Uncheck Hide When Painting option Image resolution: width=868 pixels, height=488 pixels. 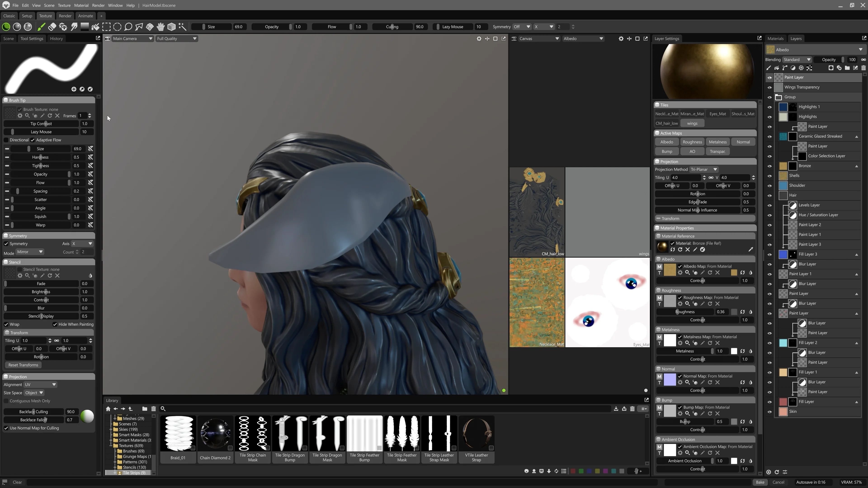55,324
